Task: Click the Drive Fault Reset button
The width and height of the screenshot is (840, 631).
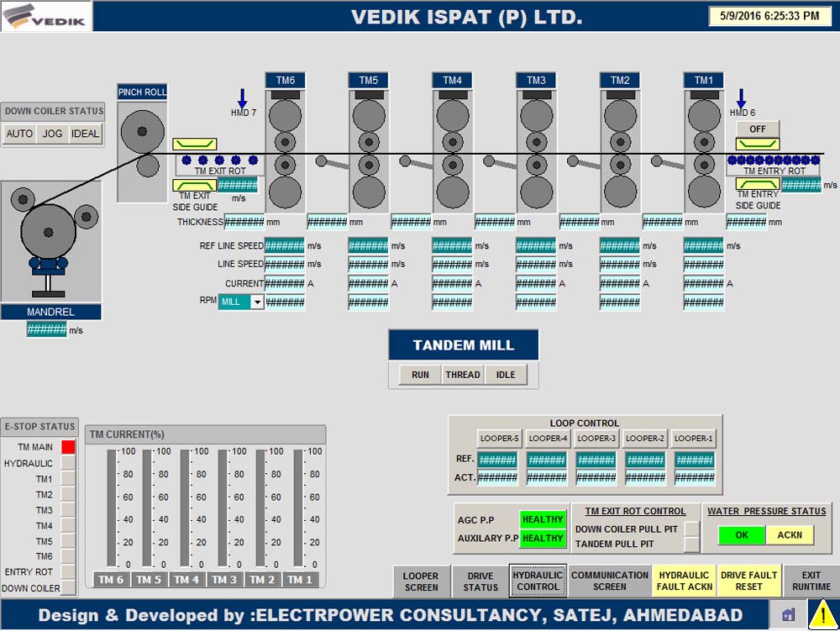Action: 749,581
